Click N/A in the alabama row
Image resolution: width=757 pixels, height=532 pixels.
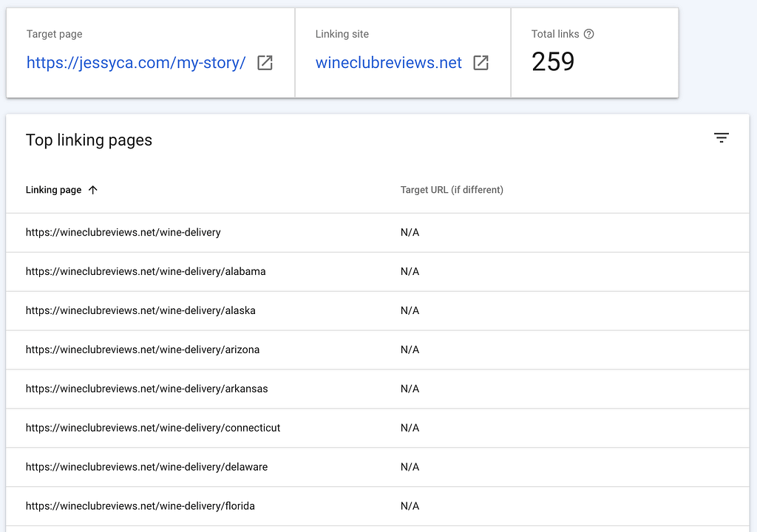pos(410,271)
